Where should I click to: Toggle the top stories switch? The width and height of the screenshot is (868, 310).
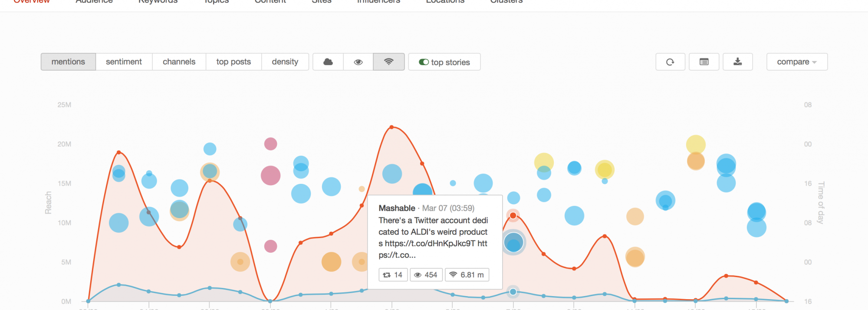(424, 62)
